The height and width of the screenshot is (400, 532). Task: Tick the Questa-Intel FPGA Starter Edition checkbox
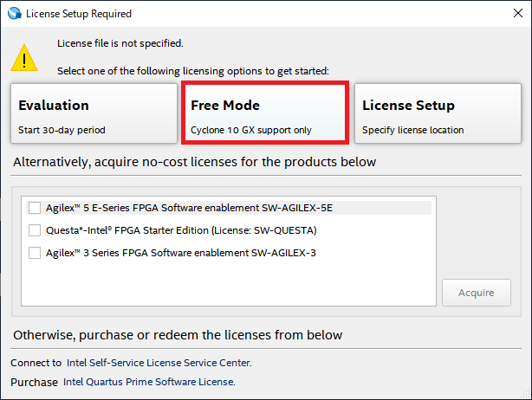pyautogui.click(x=35, y=230)
